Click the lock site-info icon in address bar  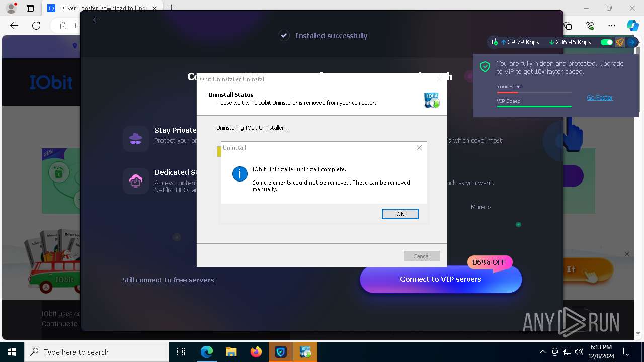click(x=63, y=26)
